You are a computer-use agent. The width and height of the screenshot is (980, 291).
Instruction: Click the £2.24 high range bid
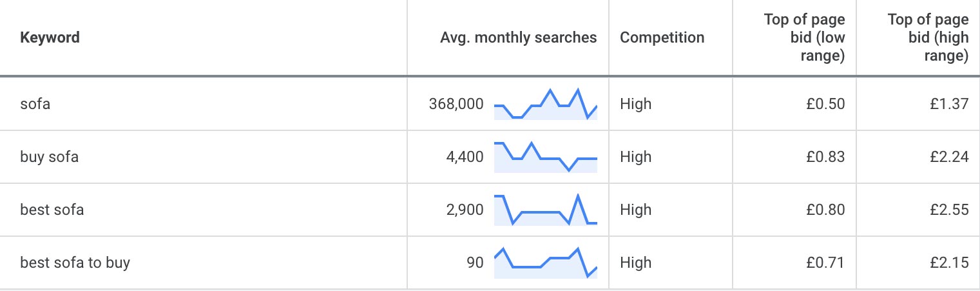click(949, 157)
